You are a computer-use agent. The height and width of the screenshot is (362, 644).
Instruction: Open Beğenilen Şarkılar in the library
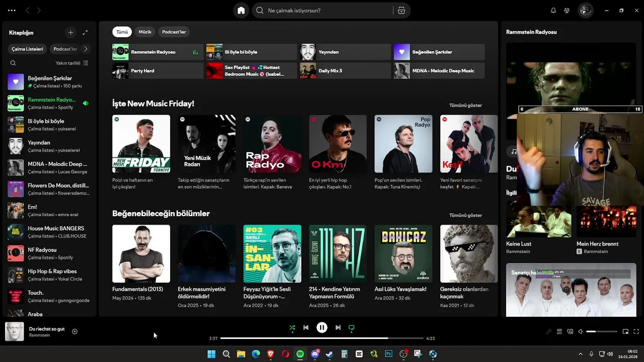click(49, 82)
